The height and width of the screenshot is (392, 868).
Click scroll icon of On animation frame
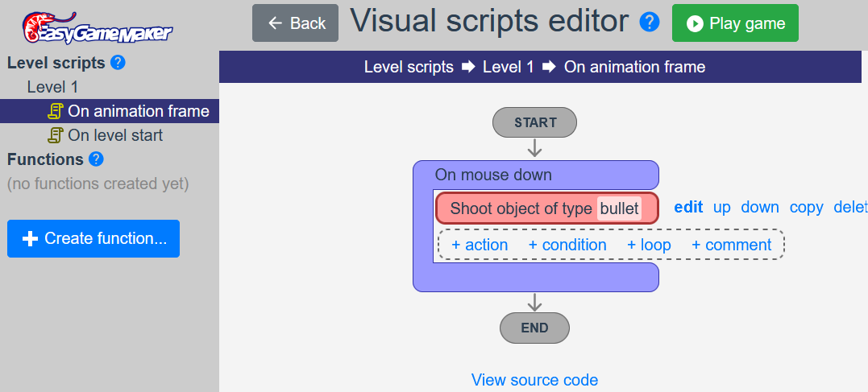[56, 111]
